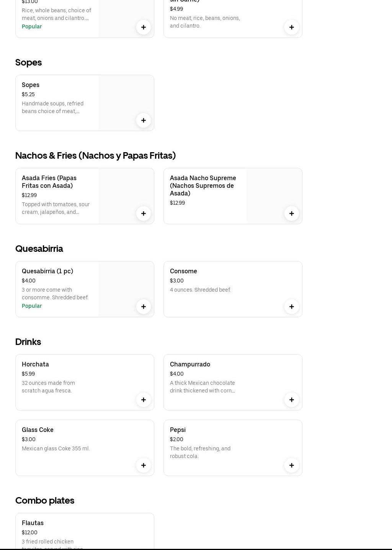Click the Consome item name
Viewport: 392px width, 550px height.
183,271
